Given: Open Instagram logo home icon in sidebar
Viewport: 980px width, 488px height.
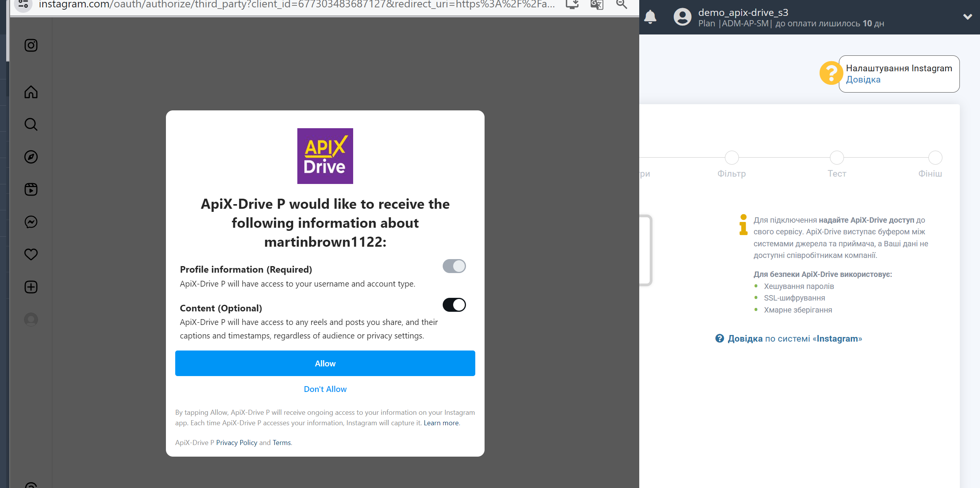Looking at the screenshot, I should (31, 45).
